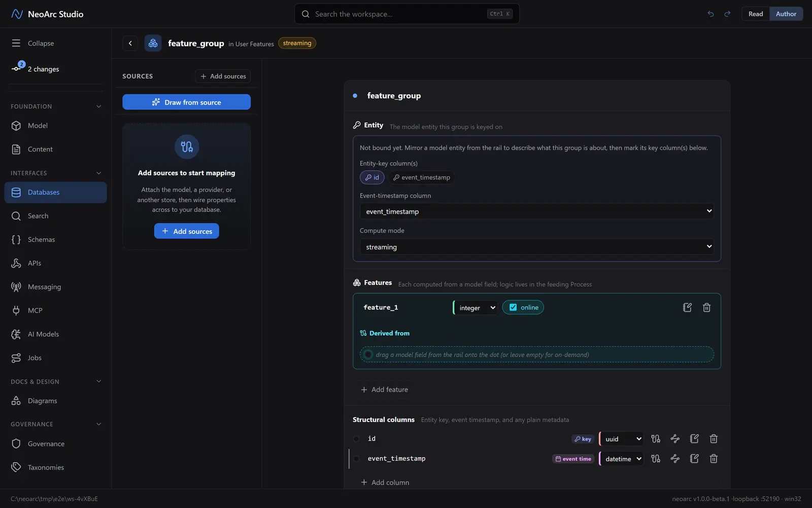The height and width of the screenshot is (508, 812).
Task: Edit the id column
Action: pos(694,438)
